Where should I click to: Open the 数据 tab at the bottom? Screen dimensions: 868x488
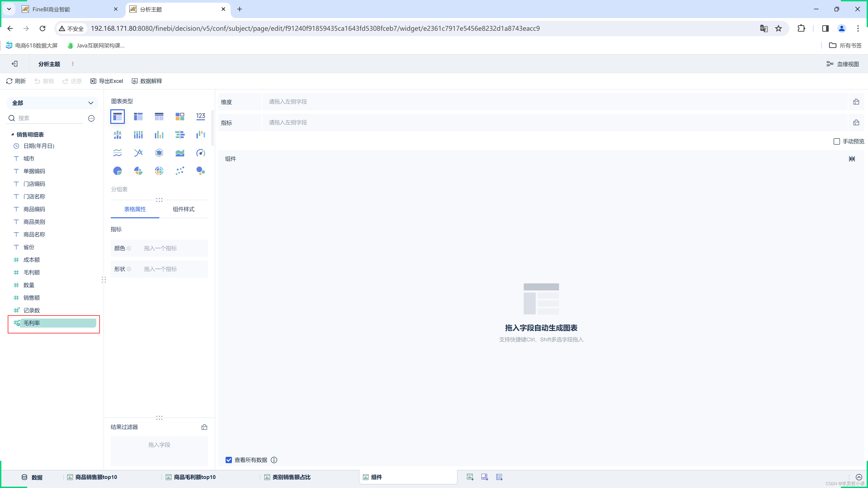click(x=32, y=477)
